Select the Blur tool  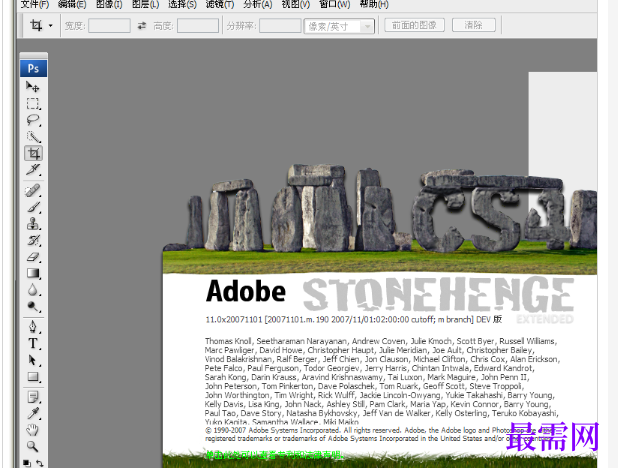pyautogui.click(x=33, y=290)
